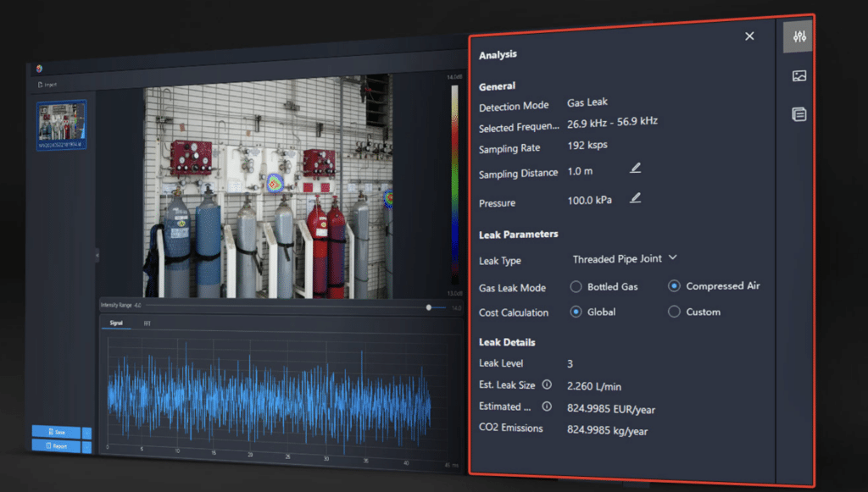This screenshot has width=868, height=492.
Task: Click the app logo in title bar
Action: [39, 69]
